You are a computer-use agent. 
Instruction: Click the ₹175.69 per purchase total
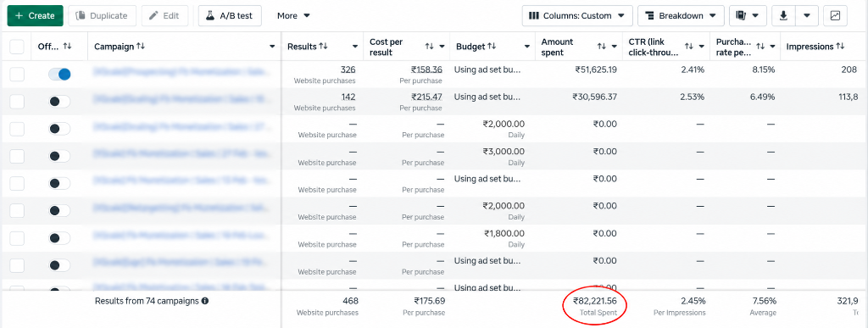[429, 302]
